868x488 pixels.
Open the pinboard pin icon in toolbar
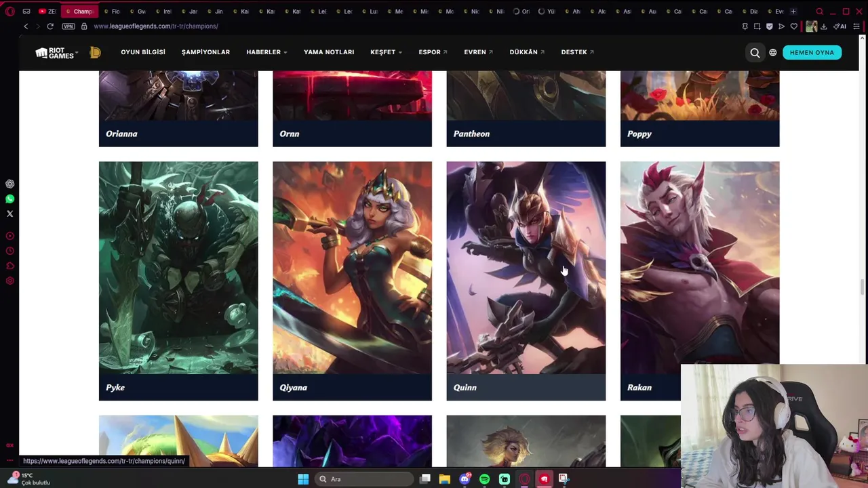[x=745, y=26]
